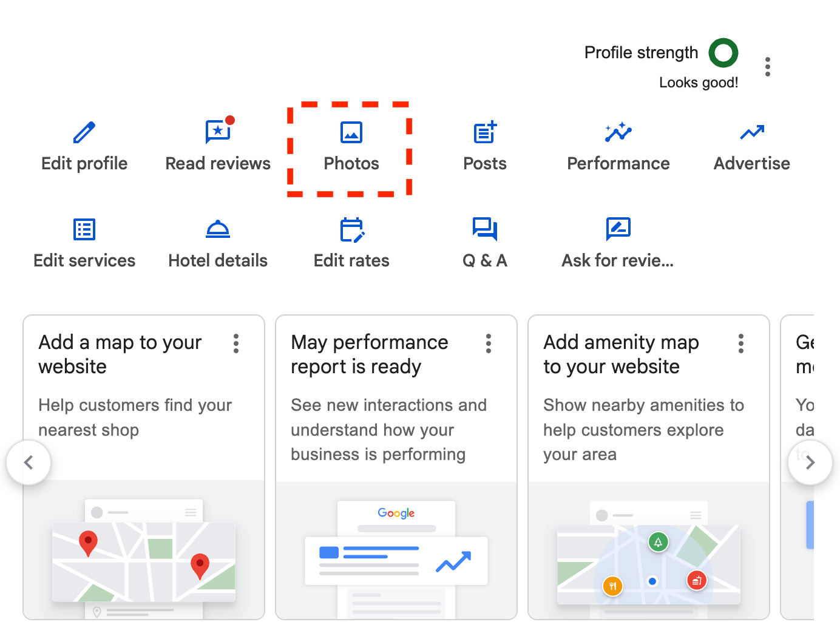Click the 'Posts' text label
The height and width of the screenshot is (636, 840).
(485, 163)
